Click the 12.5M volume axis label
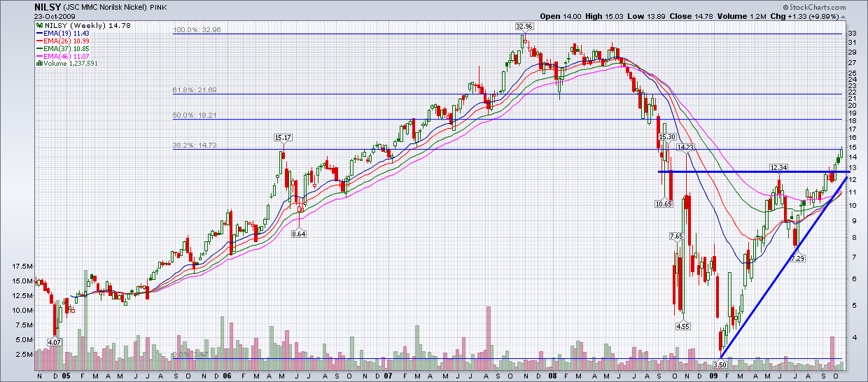This screenshot has width=868, height=382. (x=21, y=296)
